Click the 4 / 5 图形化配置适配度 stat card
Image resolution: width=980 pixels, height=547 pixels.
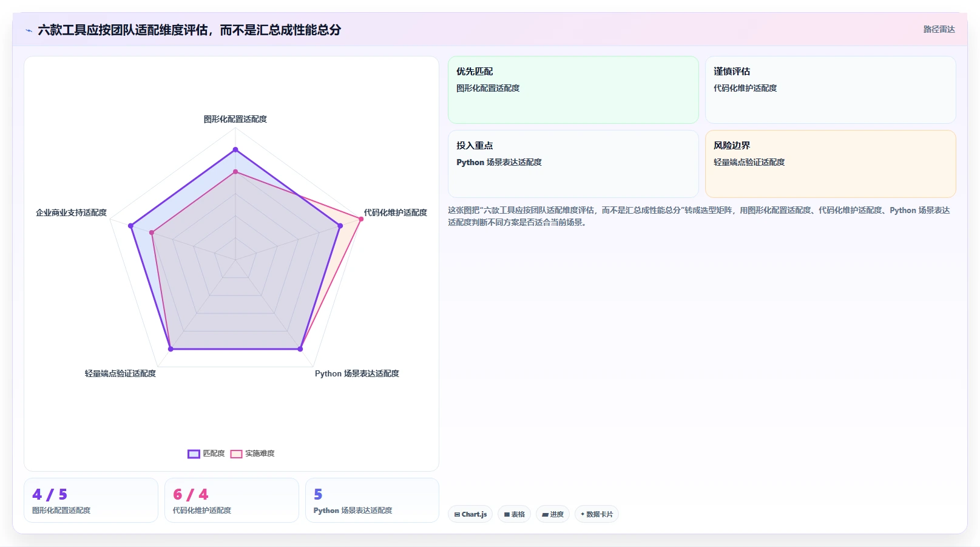(91, 500)
